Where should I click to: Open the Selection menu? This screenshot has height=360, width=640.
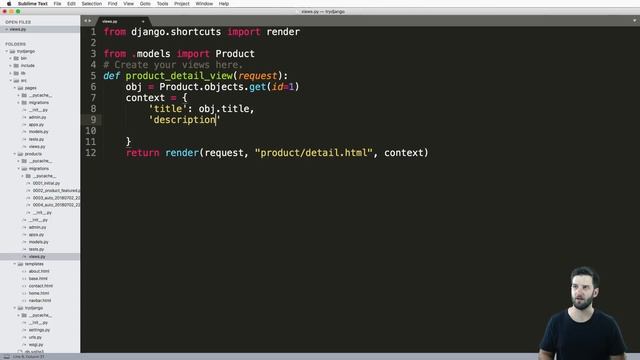[x=91, y=4]
